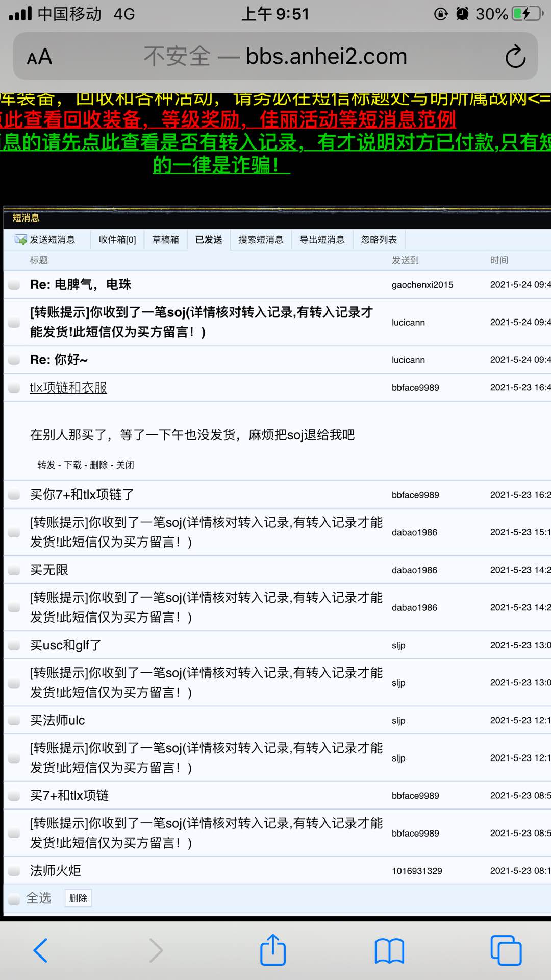This screenshot has height=980, width=551.
Task: Open the AA text size menu
Action: click(39, 57)
